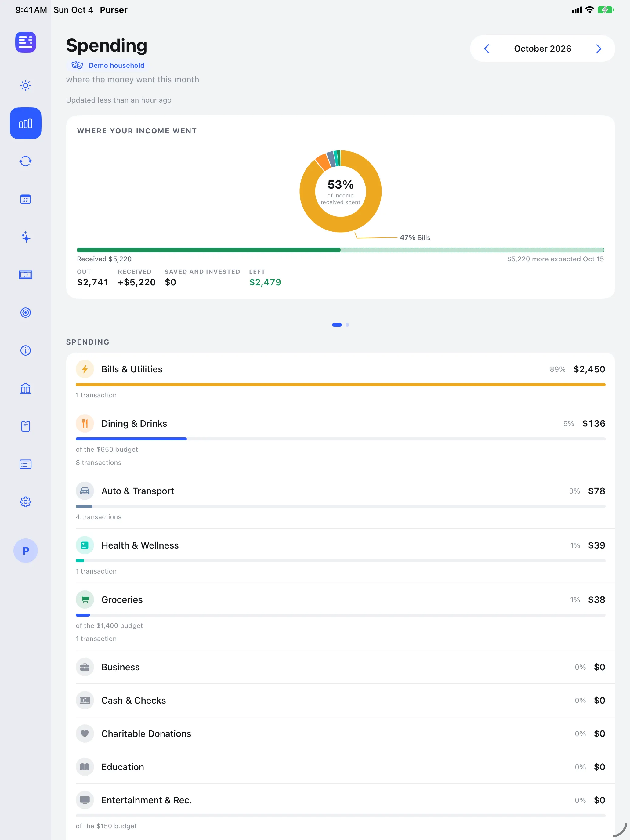This screenshot has height=840, width=630.
Task: Click the RECEIVED +$5,220 value
Action: pyautogui.click(x=137, y=282)
